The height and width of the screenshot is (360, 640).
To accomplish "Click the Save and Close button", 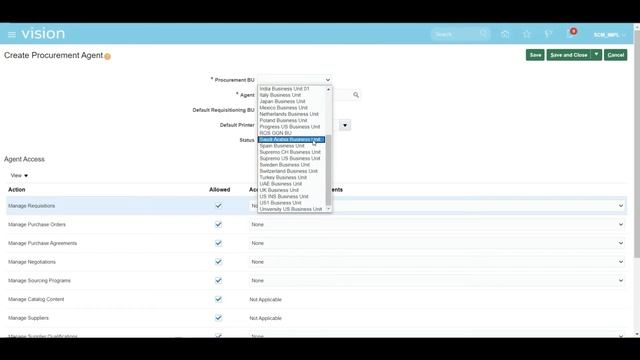I will 569,55.
